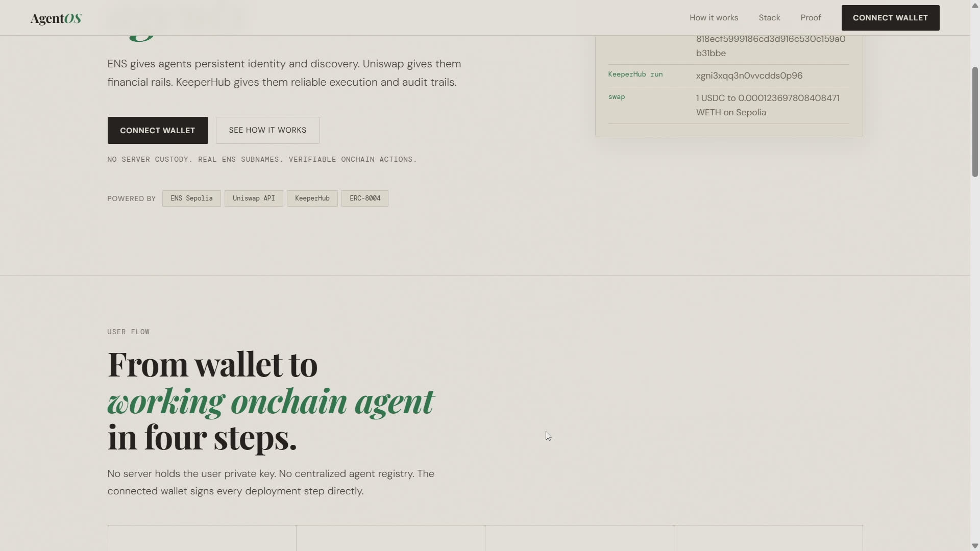Click the No Server Custody tagline
This screenshot has width=980, height=551.
coord(262,160)
